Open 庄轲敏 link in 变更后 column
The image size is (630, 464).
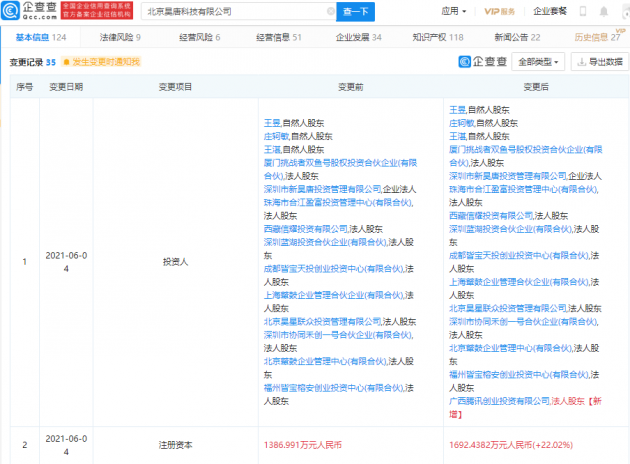point(461,123)
